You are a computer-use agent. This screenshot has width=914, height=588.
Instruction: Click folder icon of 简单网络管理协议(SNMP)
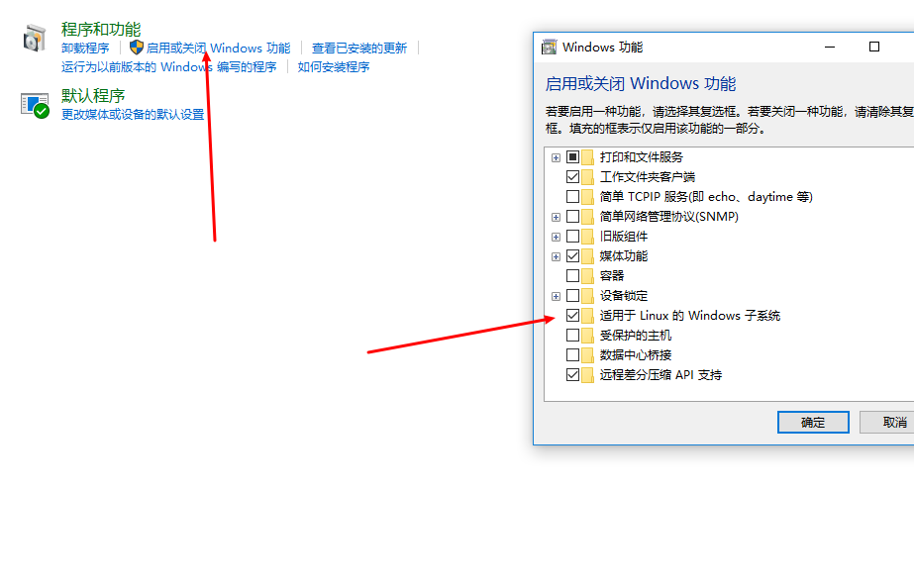tap(587, 217)
